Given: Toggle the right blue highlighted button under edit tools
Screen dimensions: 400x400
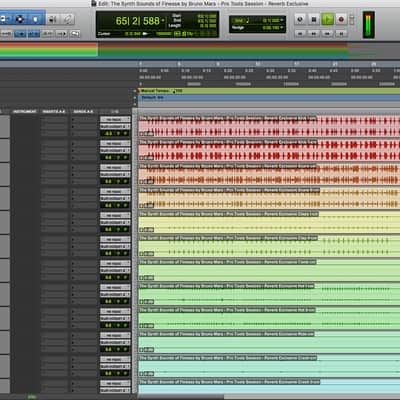Looking at the screenshot, I should coord(33,33).
